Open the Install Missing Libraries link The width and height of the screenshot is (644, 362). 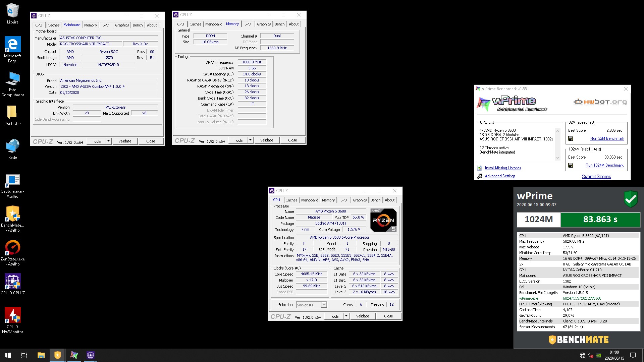(503, 168)
